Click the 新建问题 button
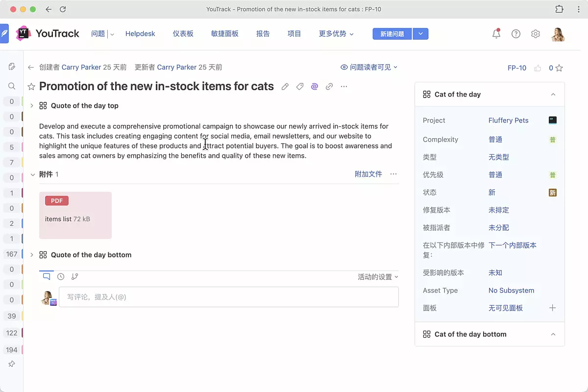588x392 pixels. coord(392,34)
